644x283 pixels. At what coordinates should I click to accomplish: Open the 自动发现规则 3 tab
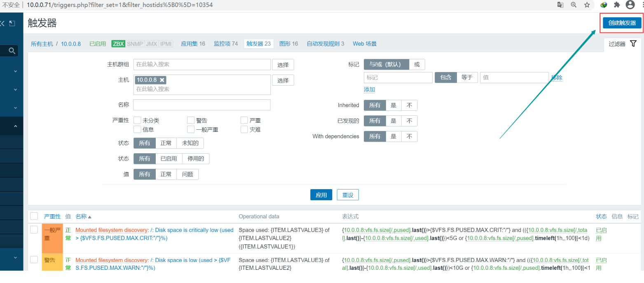[325, 44]
